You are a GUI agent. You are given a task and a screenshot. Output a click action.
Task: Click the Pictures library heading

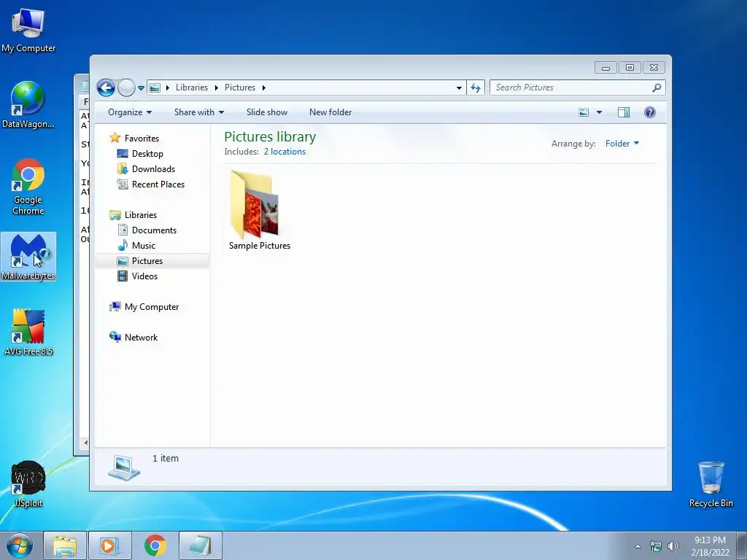point(270,136)
